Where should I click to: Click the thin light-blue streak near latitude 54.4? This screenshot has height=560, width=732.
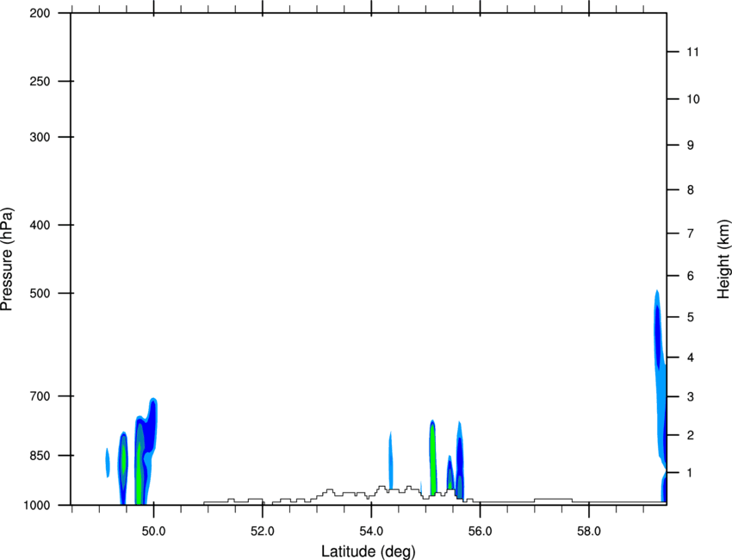click(391, 460)
